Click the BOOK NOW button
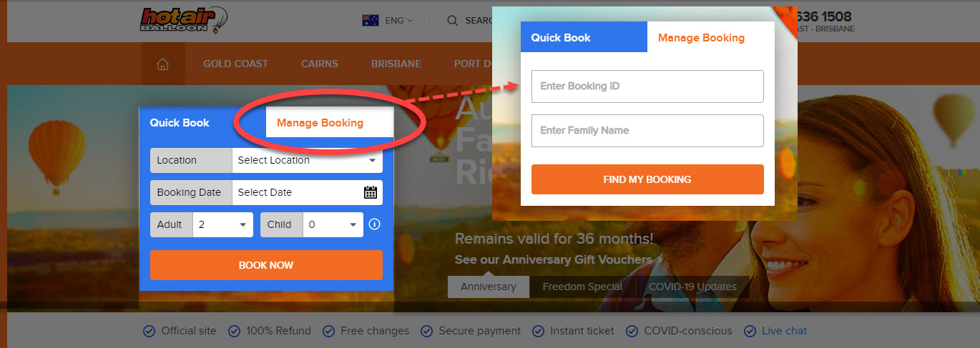This screenshot has width=980, height=348. tap(266, 265)
